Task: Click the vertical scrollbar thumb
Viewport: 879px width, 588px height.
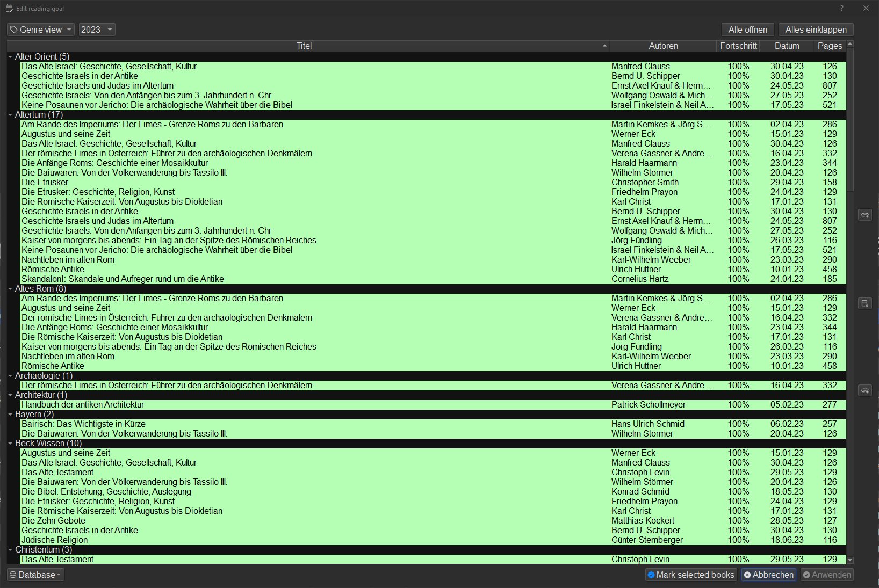Action: pos(850,119)
